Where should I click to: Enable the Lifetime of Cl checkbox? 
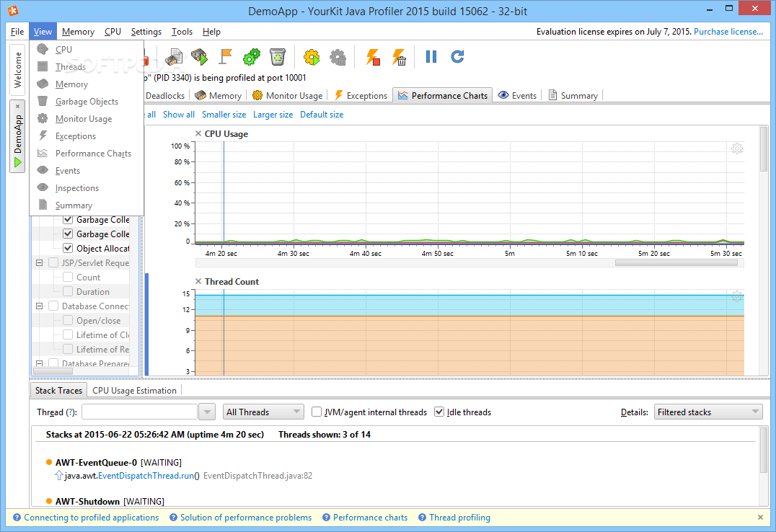(x=68, y=334)
